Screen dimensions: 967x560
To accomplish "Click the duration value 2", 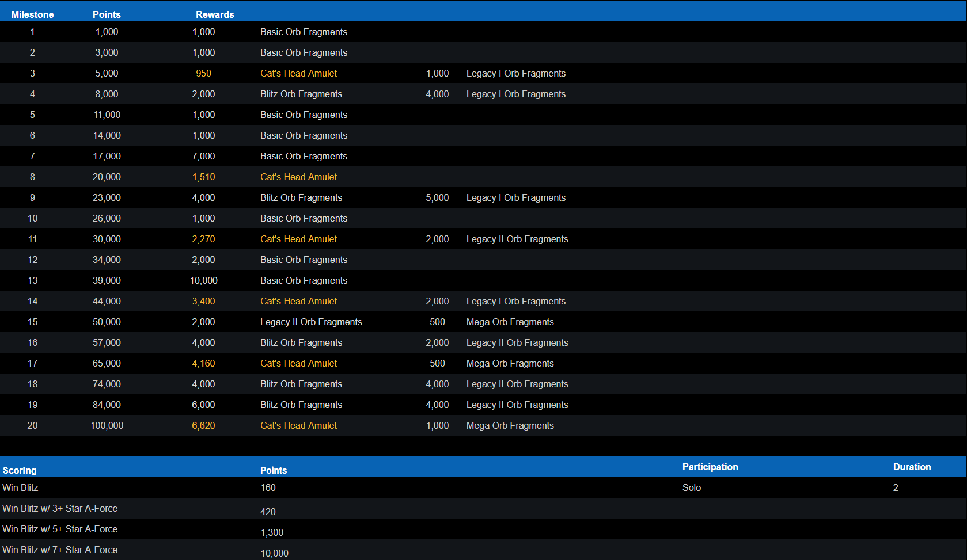I will coord(896,487).
